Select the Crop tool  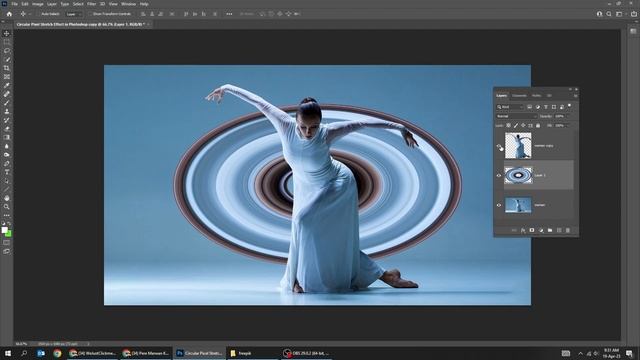click(x=7, y=68)
